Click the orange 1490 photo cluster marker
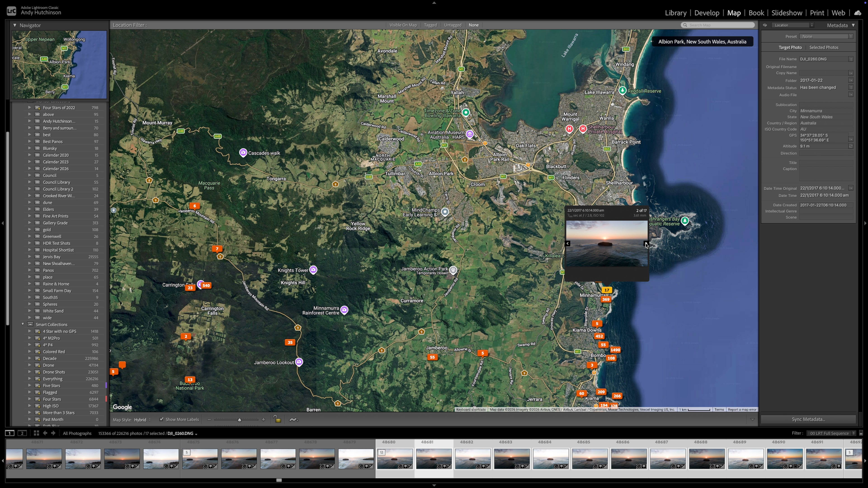Image resolution: width=868 pixels, height=488 pixels. 615,350
